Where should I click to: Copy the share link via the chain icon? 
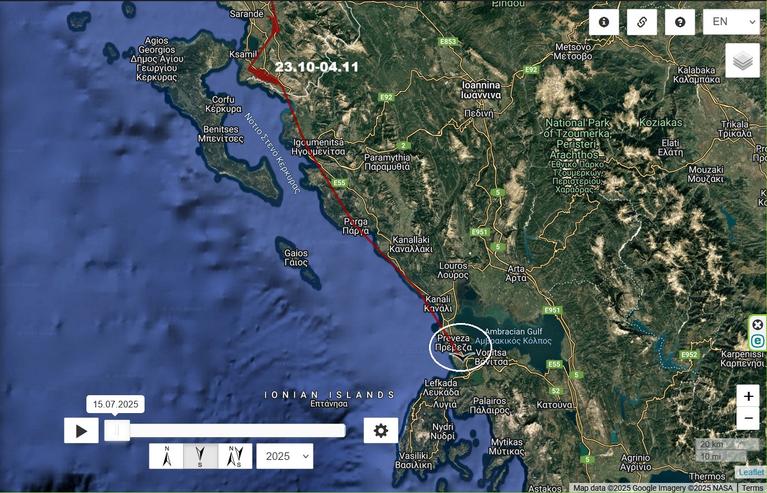pos(642,22)
